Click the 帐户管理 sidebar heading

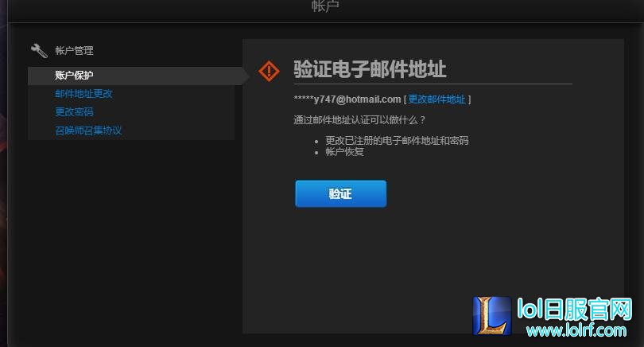74,51
